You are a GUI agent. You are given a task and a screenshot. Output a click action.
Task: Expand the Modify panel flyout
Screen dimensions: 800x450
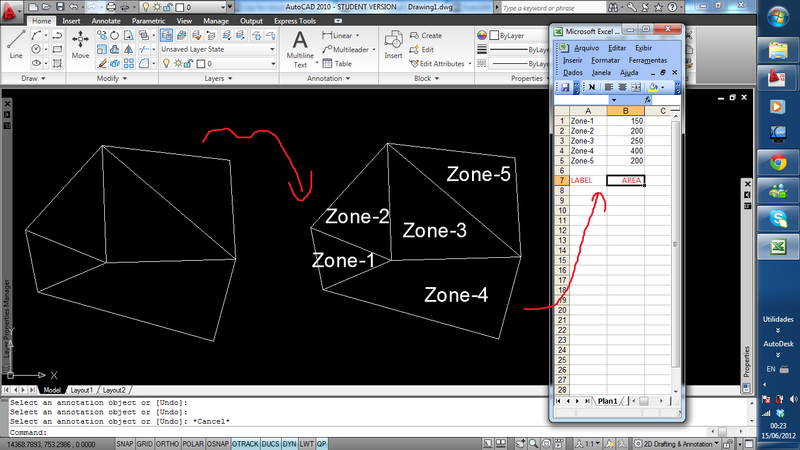[x=112, y=78]
